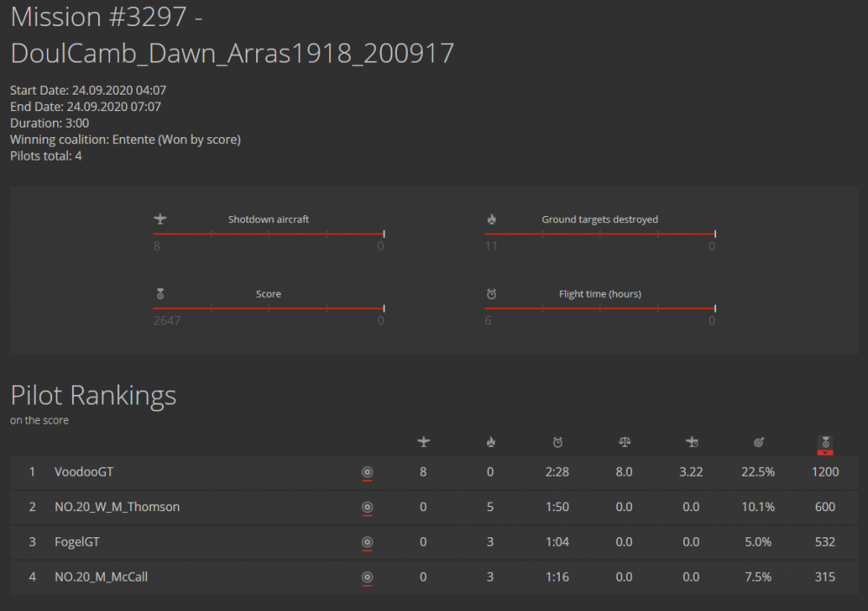The image size is (868, 611).
Task: Click the Flight time (hours) comparison bar
Action: click(600, 308)
